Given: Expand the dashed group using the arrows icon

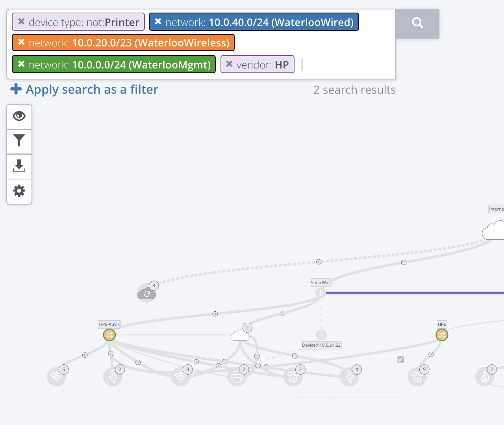Looking at the screenshot, I should pyautogui.click(x=401, y=359).
